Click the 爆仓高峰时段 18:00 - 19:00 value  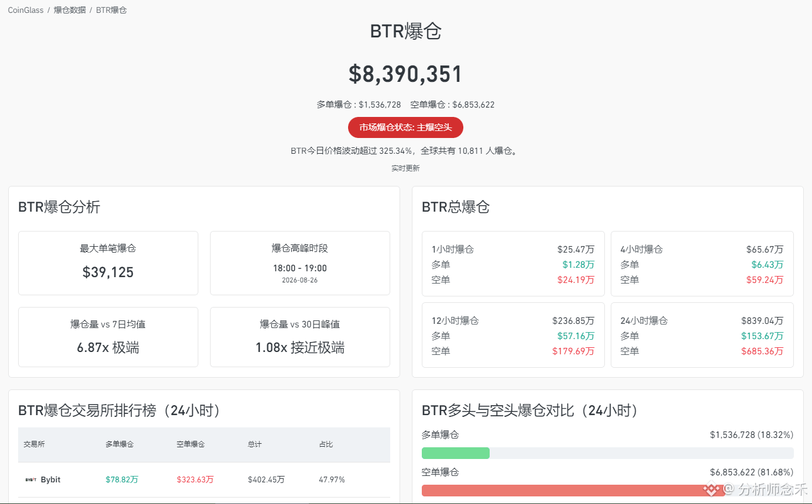click(300, 268)
